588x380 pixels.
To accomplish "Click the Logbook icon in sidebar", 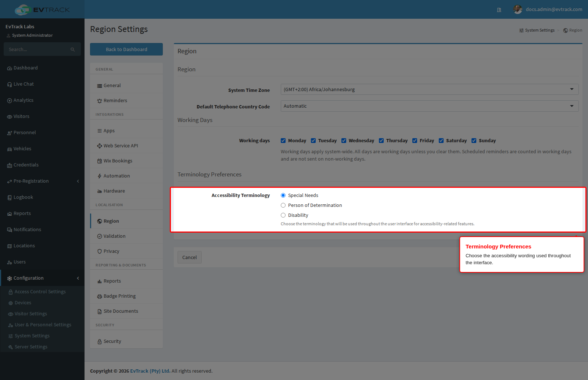I will coord(10,198).
